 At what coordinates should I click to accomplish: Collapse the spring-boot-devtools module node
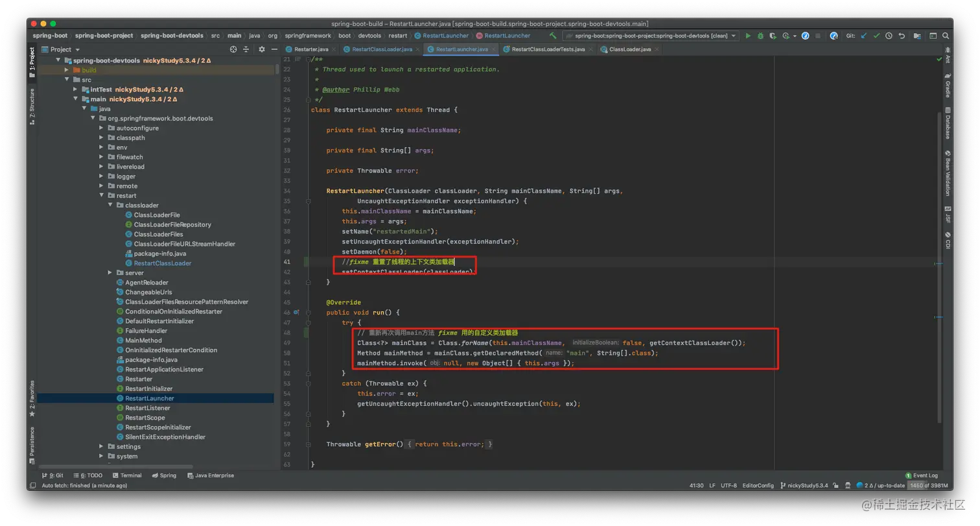58,60
